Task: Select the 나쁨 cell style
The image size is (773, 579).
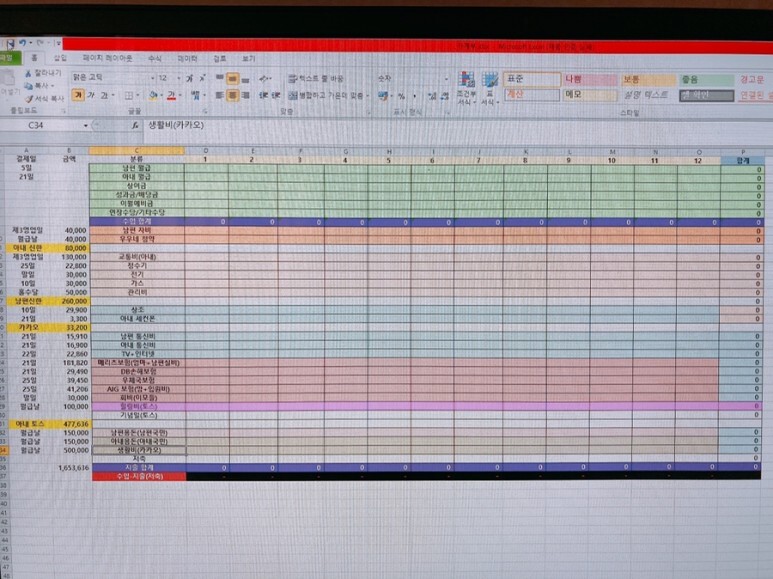Action: click(590, 79)
